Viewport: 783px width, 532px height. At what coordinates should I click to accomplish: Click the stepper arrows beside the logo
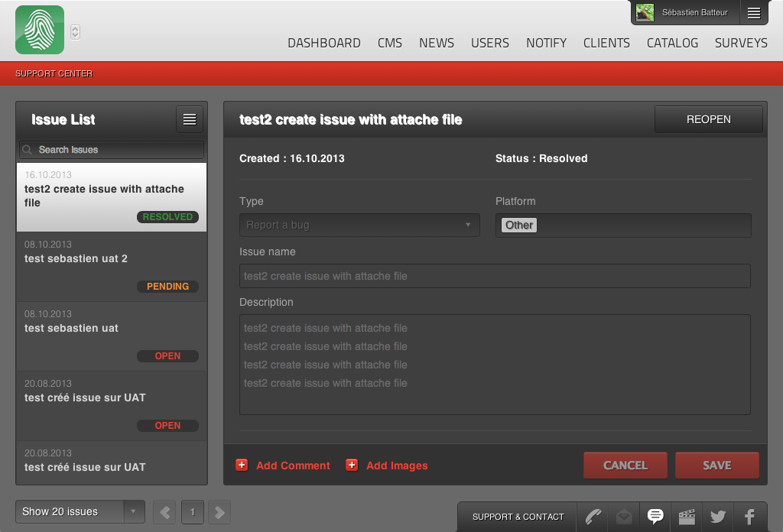click(x=75, y=31)
